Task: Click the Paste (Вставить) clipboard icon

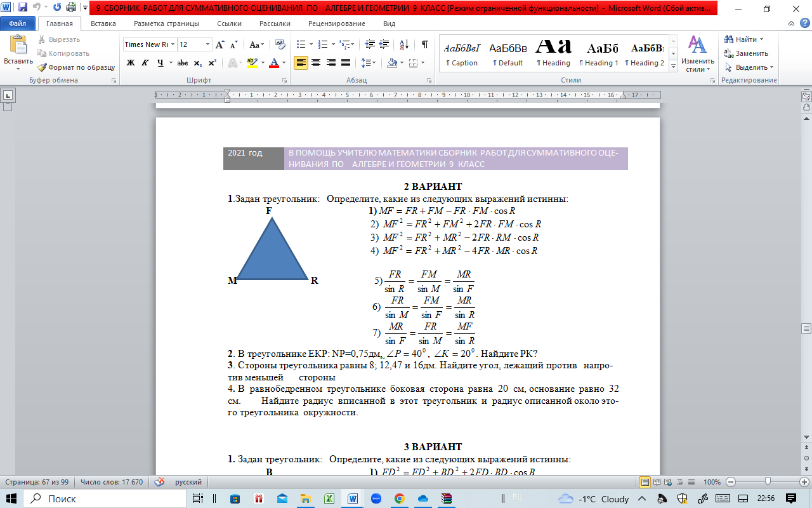Action: coord(18,46)
